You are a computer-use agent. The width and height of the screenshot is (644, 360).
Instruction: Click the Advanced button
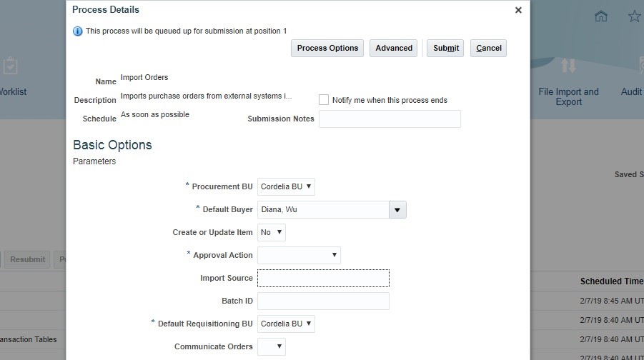(x=393, y=48)
